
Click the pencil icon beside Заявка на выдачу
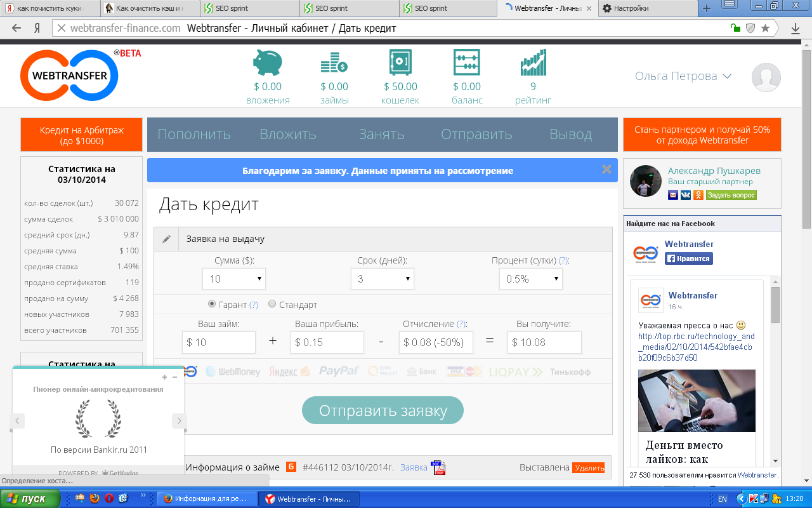point(167,239)
